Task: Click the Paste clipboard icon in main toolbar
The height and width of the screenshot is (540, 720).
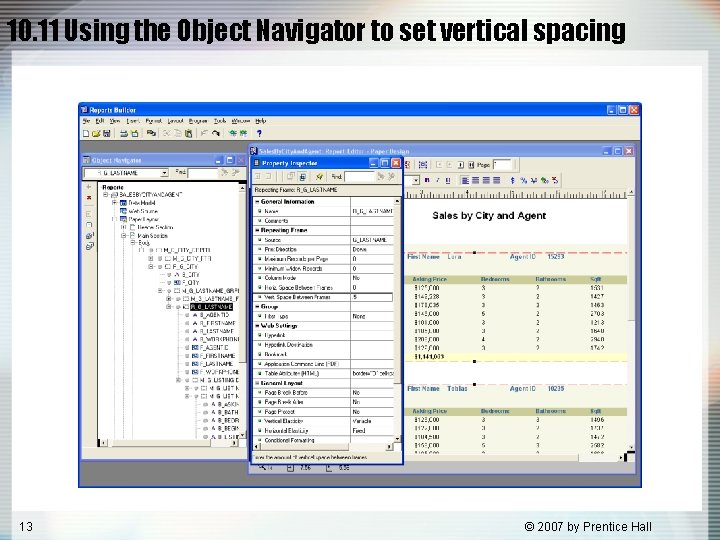Action: [x=188, y=134]
